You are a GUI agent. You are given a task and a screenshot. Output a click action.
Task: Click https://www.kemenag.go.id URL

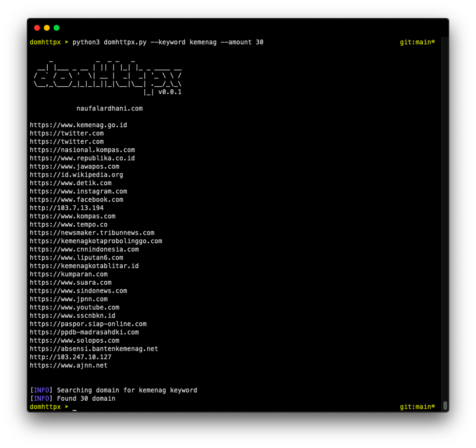click(x=78, y=125)
